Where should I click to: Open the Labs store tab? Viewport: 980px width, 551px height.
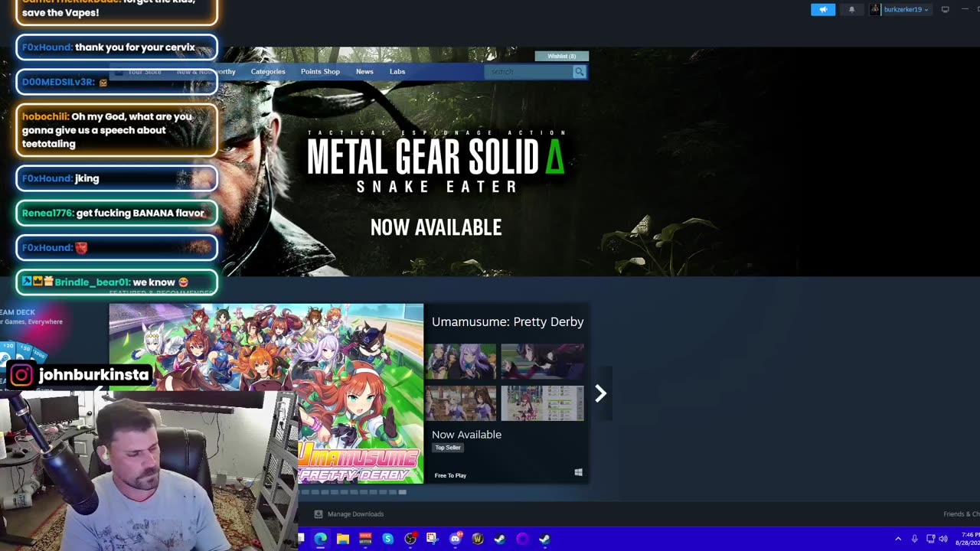point(397,72)
